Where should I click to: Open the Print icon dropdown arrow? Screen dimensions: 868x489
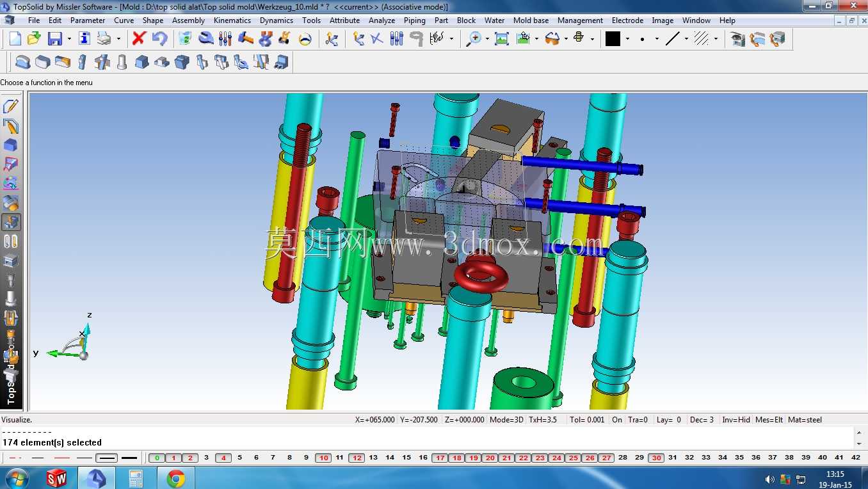pyautogui.click(x=118, y=39)
